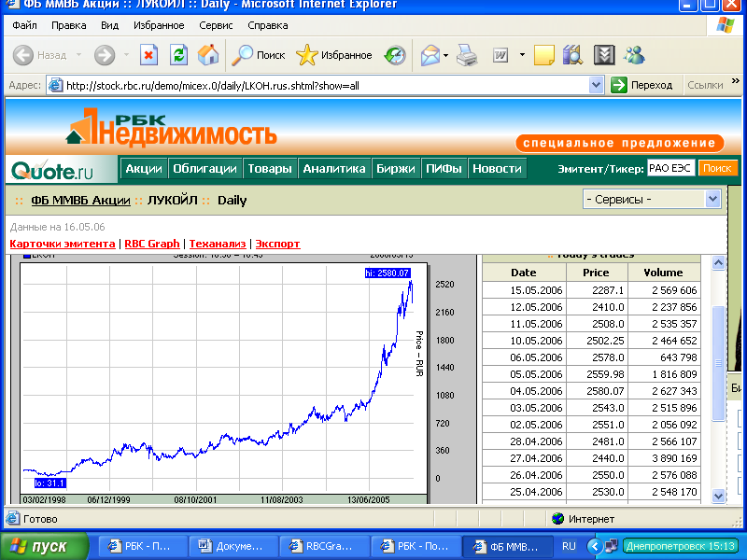This screenshot has height=560, width=747.
Task: Click the Переход go button
Action: tap(641, 85)
